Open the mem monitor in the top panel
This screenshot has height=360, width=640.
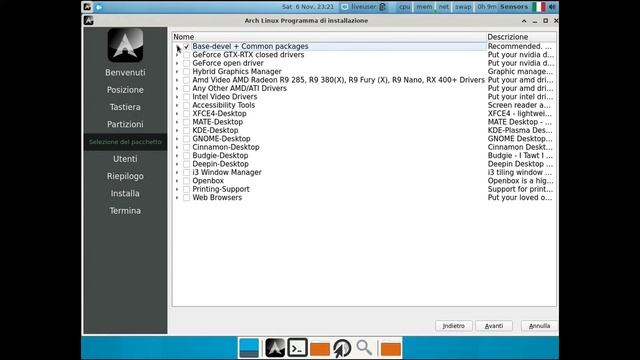(424, 7)
